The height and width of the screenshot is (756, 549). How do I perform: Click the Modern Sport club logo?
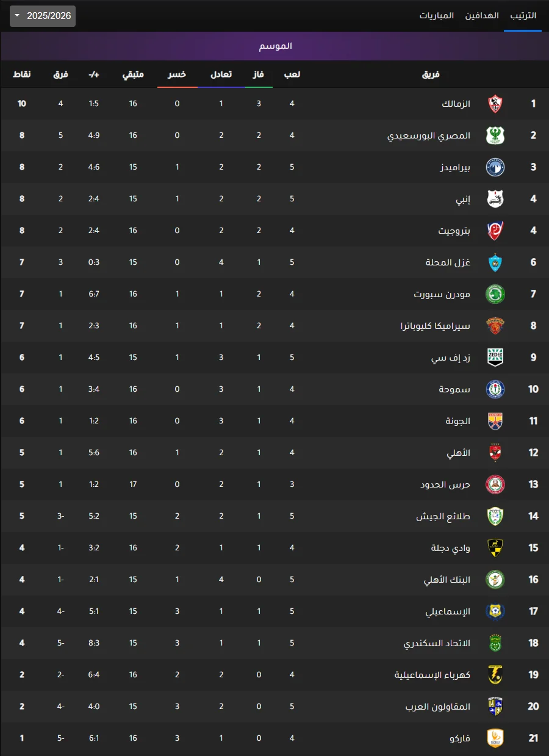coord(495,294)
